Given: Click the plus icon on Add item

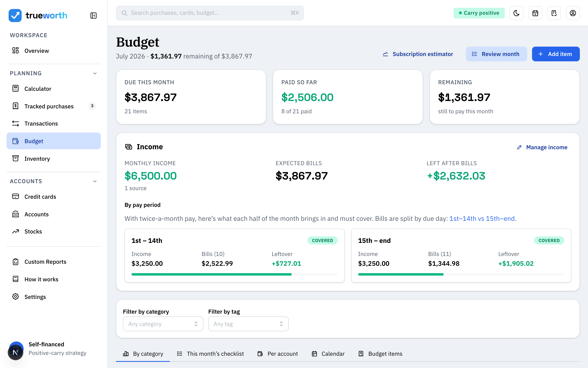Looking at the screenshot, I should (x=541, y=54).
